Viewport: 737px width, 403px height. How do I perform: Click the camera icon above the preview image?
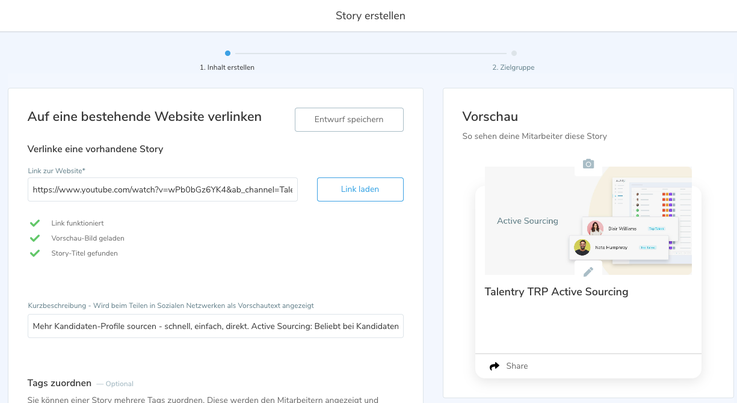tap(588, 164)
